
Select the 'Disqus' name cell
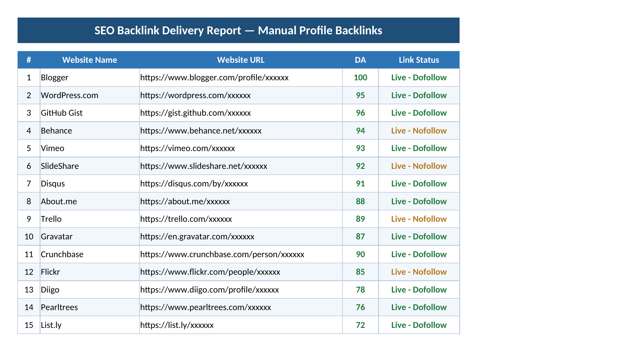[x=90, y=183]
